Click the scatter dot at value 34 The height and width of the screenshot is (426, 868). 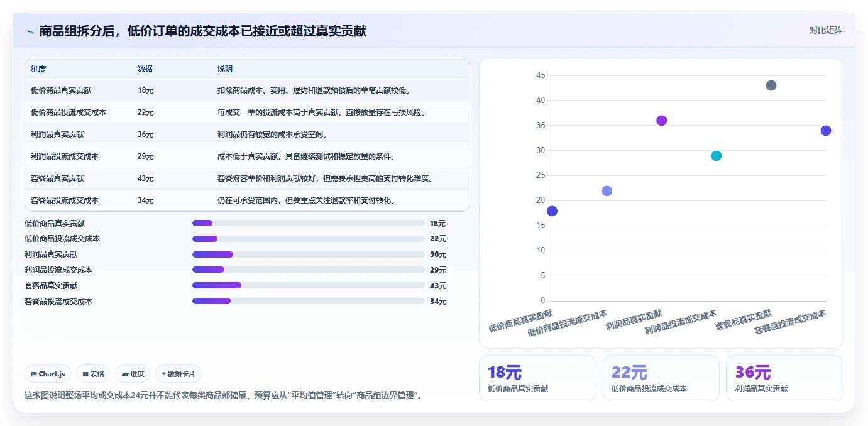pos(826,131)
